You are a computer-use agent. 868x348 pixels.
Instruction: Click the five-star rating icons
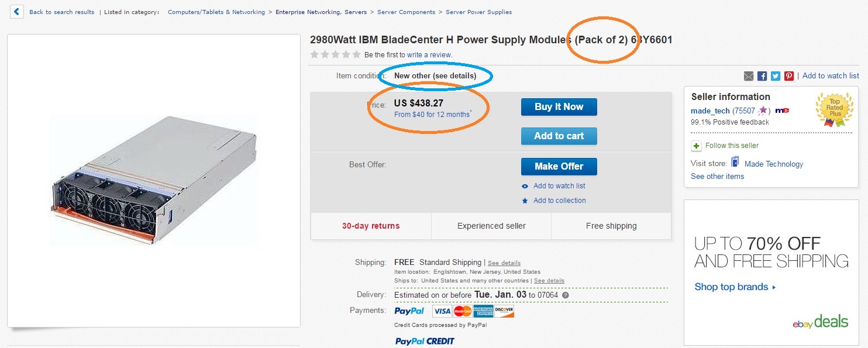coord(335,54)
